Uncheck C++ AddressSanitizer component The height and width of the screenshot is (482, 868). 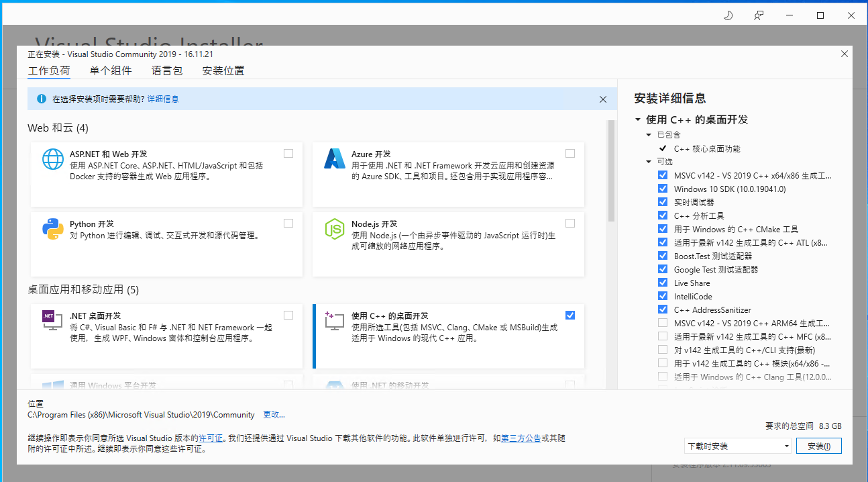click(x=663, y=309)
